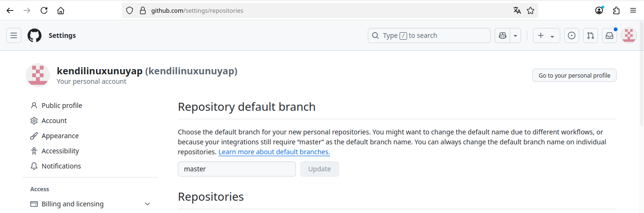Go to GitHub homepage via Octocat logo
This screenshot has width=644, height=213.
tap(35, 35)
